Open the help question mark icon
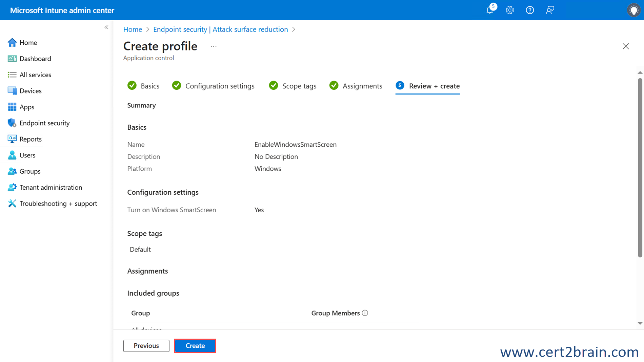 click(x=530, y=10)
